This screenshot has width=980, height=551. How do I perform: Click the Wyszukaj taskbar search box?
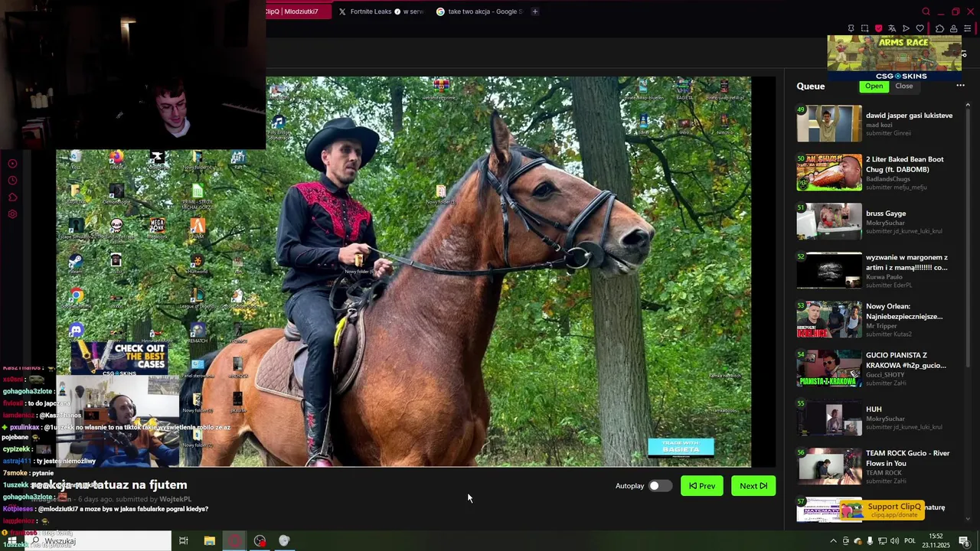tap(100, 541)
